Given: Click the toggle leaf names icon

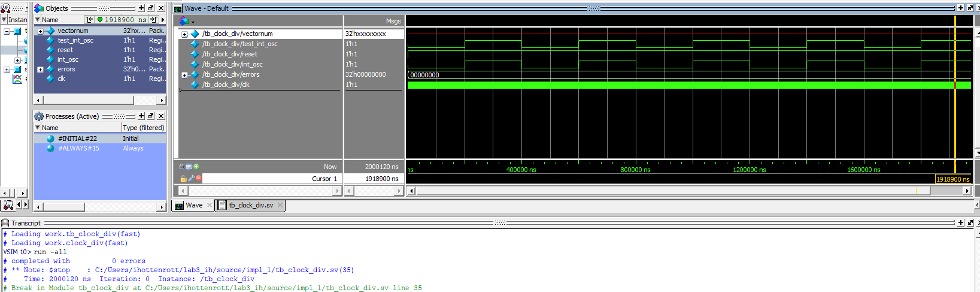Looking at the screenshot, I should tap(181, 167).
